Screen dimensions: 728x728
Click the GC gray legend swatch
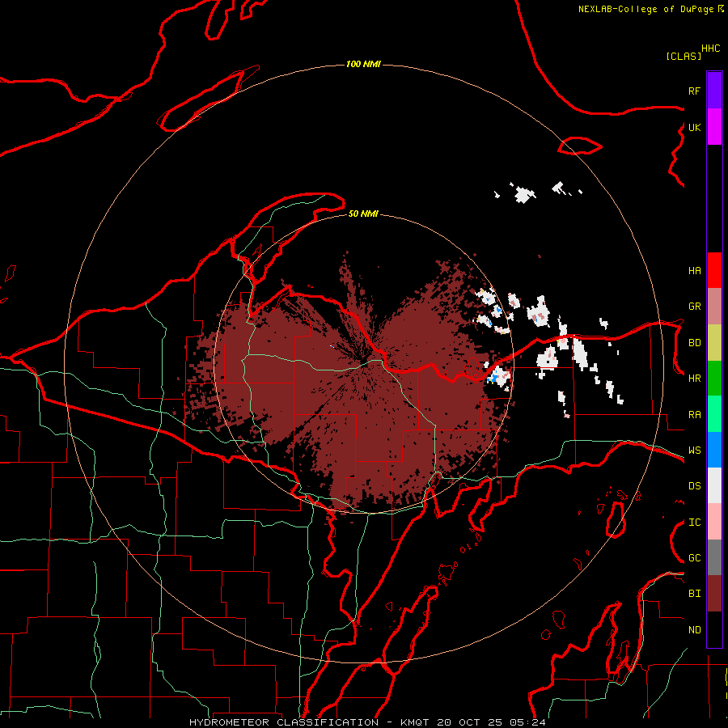coord(714,557)
